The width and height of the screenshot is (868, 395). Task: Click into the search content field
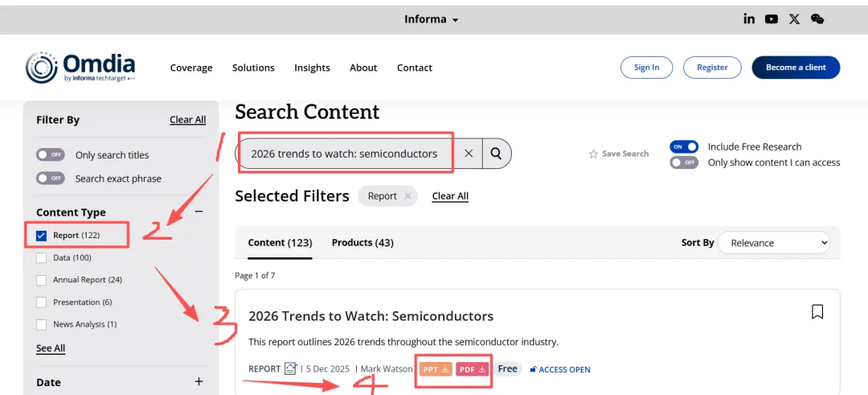click(344, 153)
